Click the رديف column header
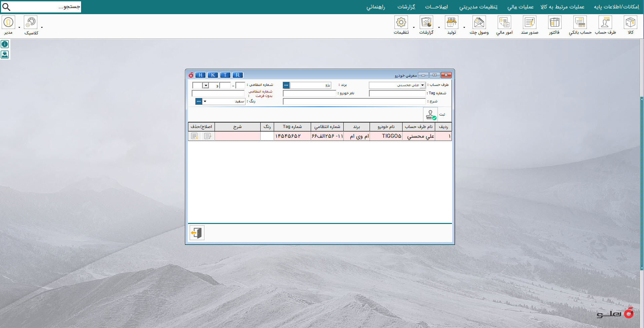Image resolution: width=644 pixels, height=328 pixels. tap(443, 127)
